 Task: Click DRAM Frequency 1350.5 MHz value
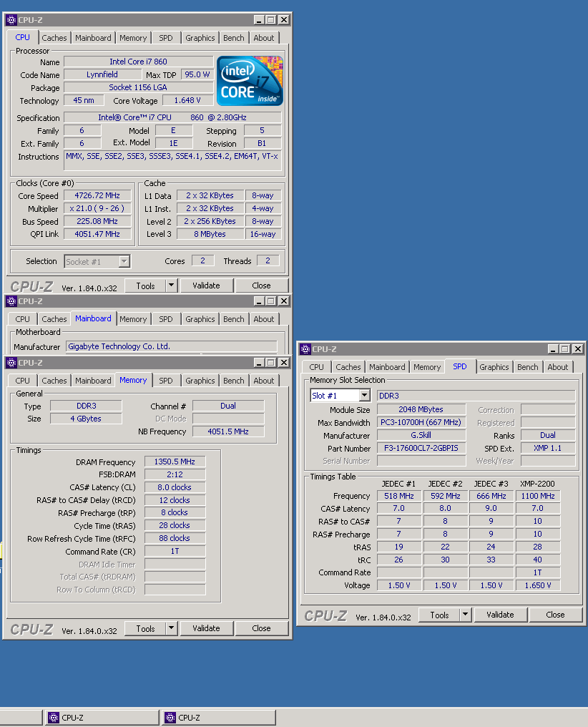click(175, 462)
